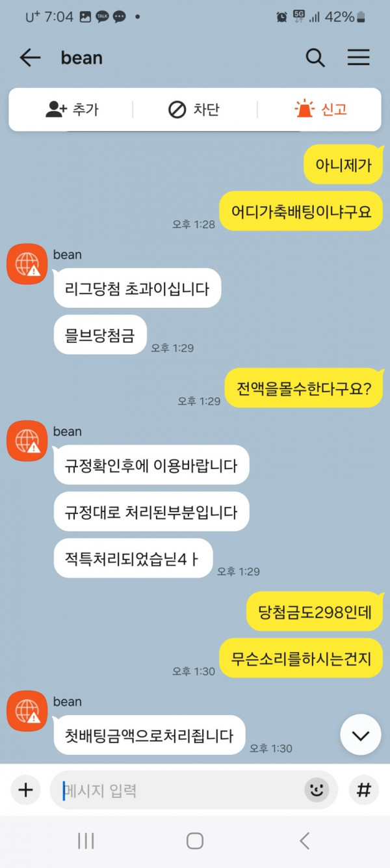Open the emoticon smiley picker

coord(317,791)
